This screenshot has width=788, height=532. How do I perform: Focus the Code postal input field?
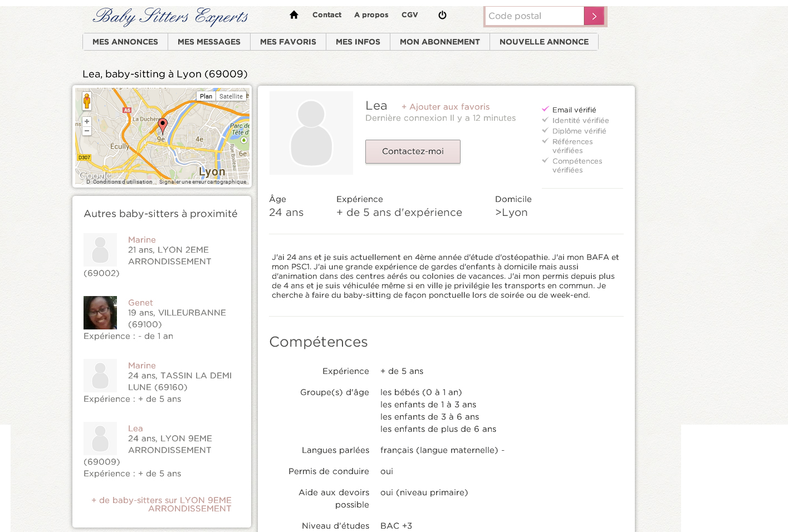534,16
